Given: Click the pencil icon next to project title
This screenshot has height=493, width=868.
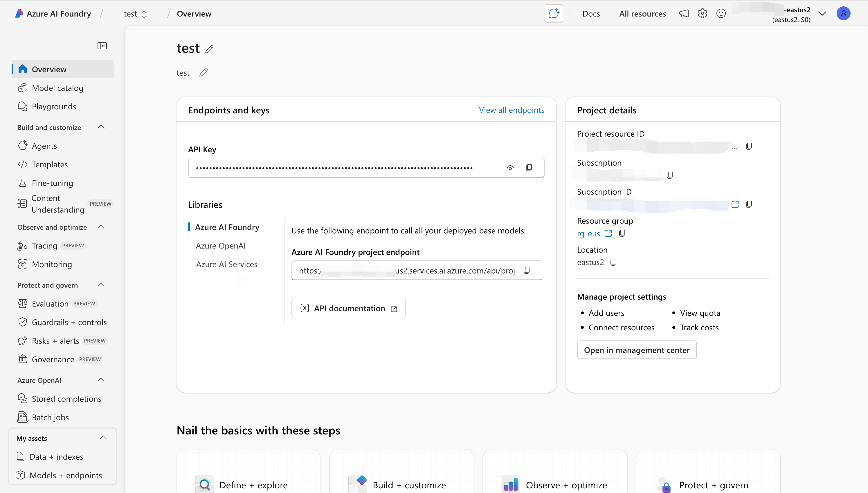Looking at the screenshot, I should (210, 49).
